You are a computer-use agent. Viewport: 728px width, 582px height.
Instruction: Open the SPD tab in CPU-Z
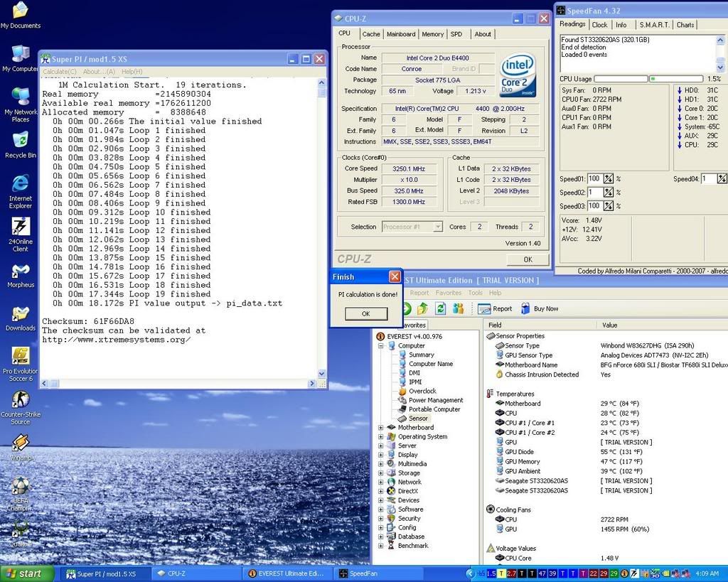[456, 34]
